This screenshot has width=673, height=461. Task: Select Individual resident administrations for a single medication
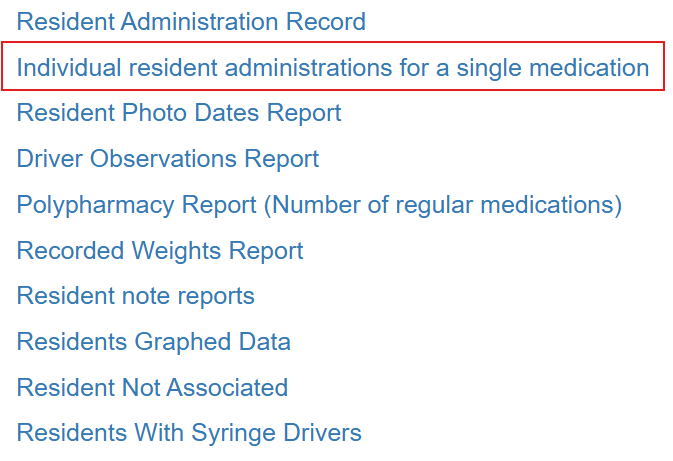pyautogui.click(x=333, y=67)
